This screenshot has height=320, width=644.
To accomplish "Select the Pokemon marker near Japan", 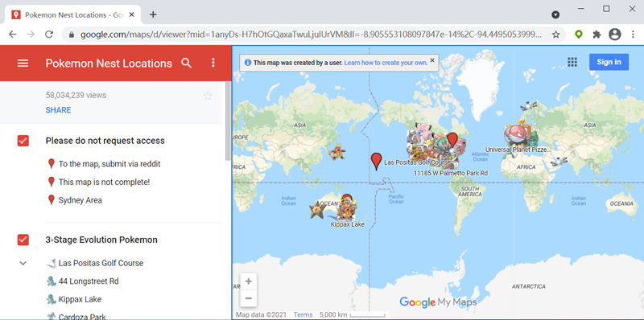I will 336,152.
